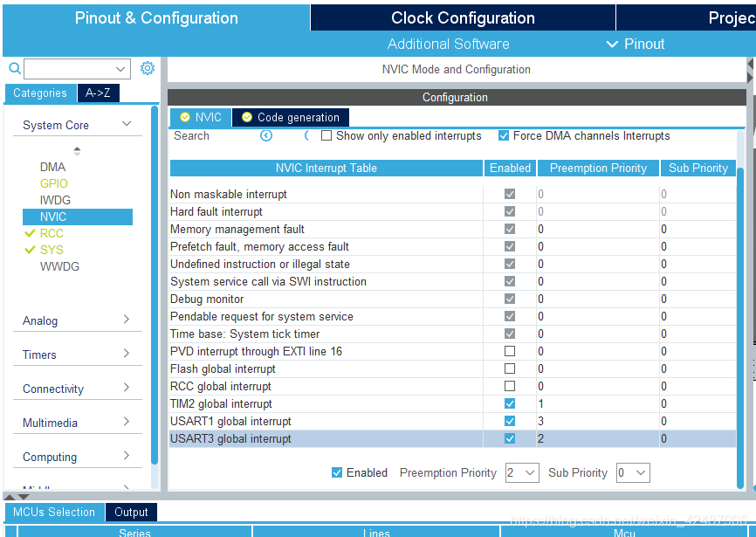
Task: Click the previous search result arrow icon
Action: coord(266,135)
